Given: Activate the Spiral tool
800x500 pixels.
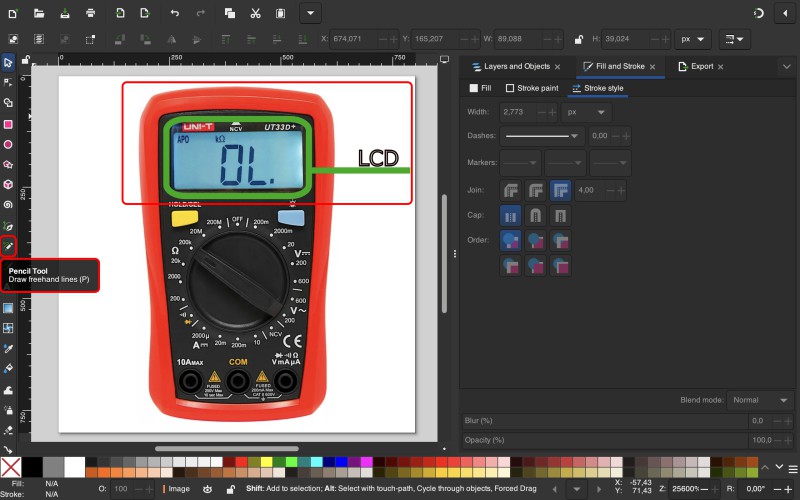Looking at the screenshot, I should 8,205.
